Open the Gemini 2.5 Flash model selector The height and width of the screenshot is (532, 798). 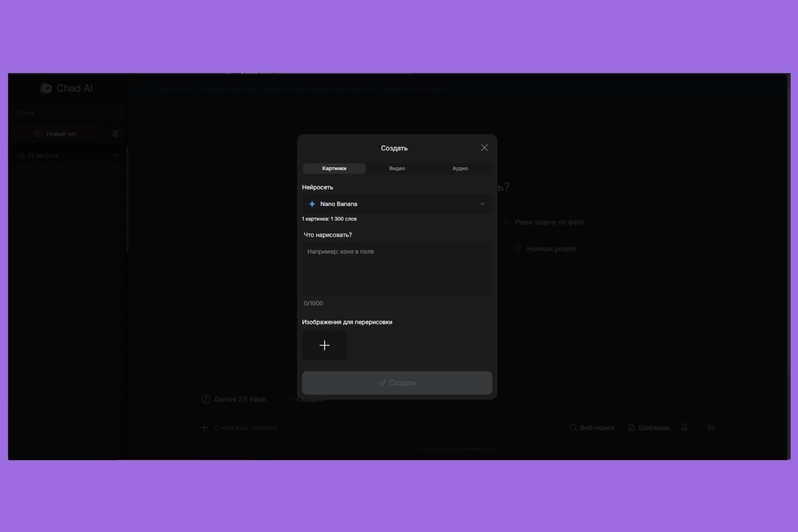(x=234, y=399)
